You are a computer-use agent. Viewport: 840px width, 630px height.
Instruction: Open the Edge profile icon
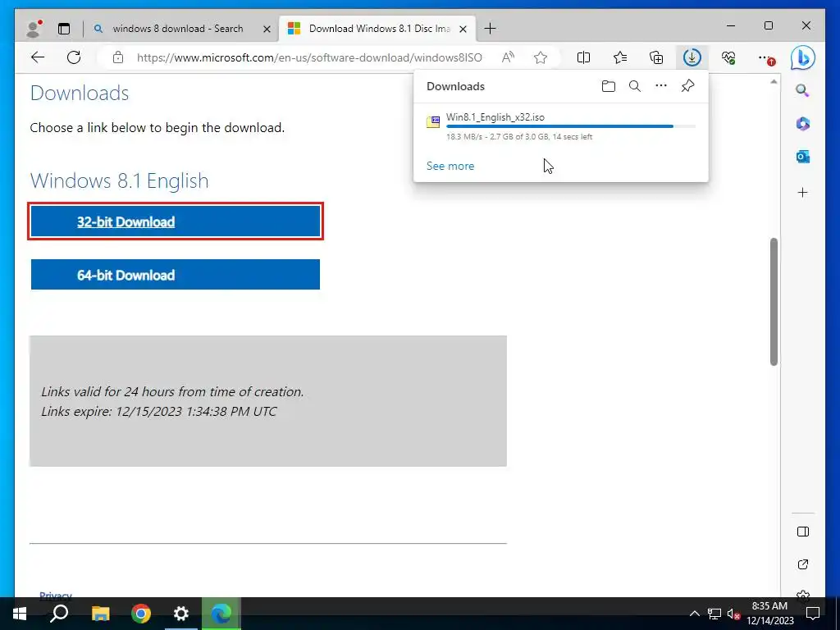[x=34, y=29]
